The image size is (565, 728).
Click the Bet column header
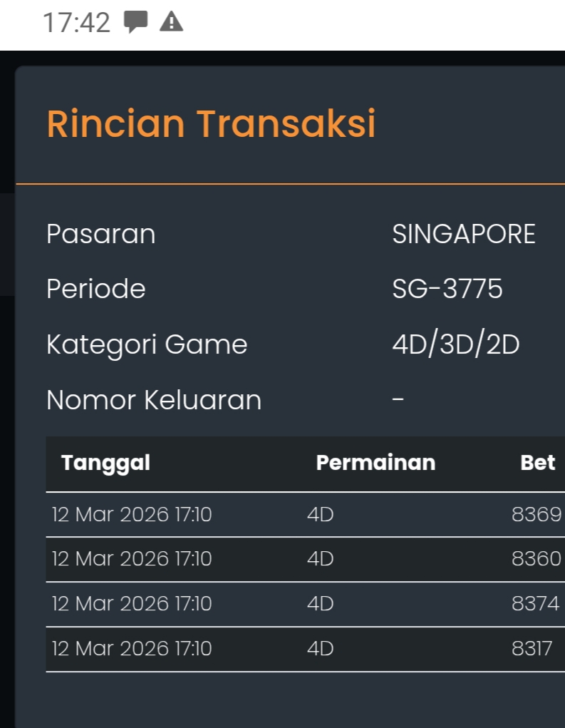[x=537, y=463]
